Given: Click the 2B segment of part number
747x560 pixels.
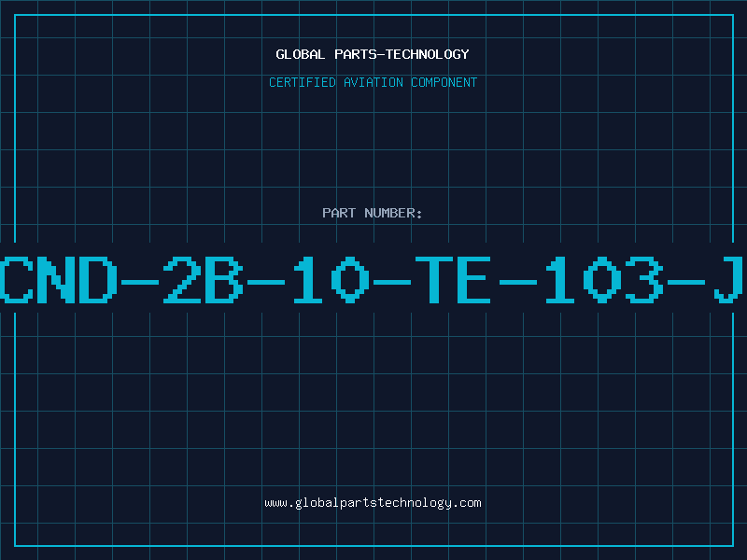Looking at the screenshot, I should point(203,280).
